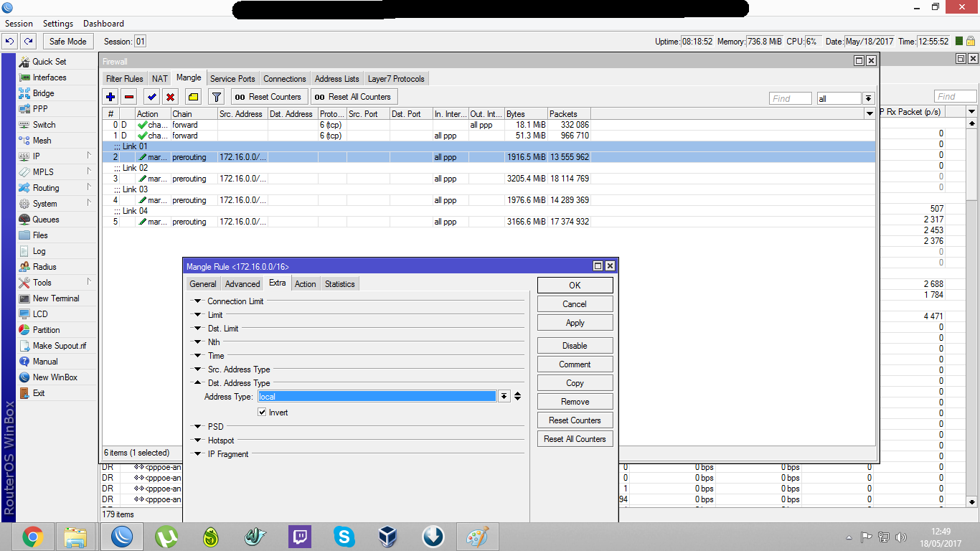Image resolution: width=980 pixels, height=551 pixels.
Task: Click Make Supout.rif in the sidebar
Action: point(59,346)
